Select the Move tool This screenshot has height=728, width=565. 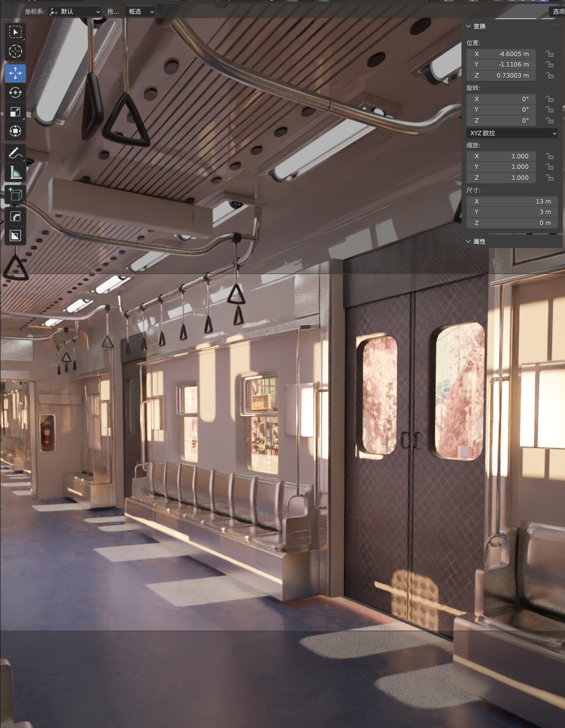[x=15, y=73]
